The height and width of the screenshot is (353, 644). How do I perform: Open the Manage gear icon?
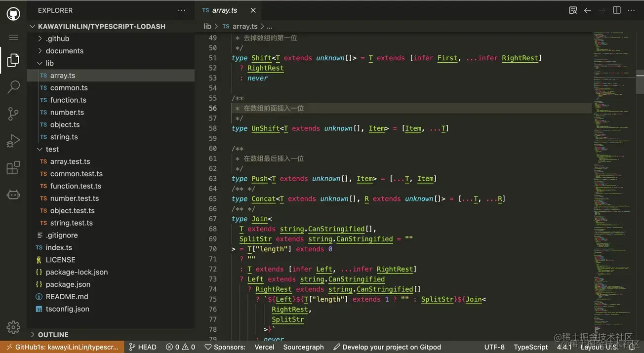[13, 327]
